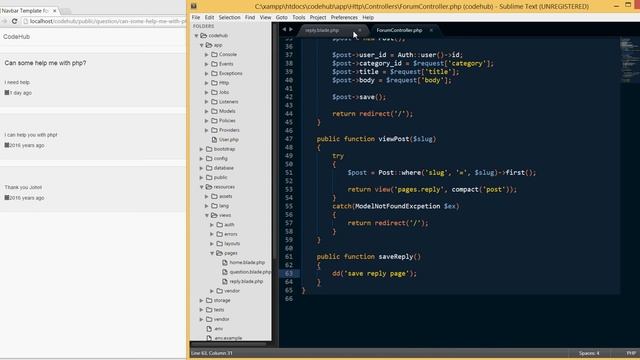Screen dimensions: 640x360
Task: Expand the assets folder
Action: coord(207,196)
